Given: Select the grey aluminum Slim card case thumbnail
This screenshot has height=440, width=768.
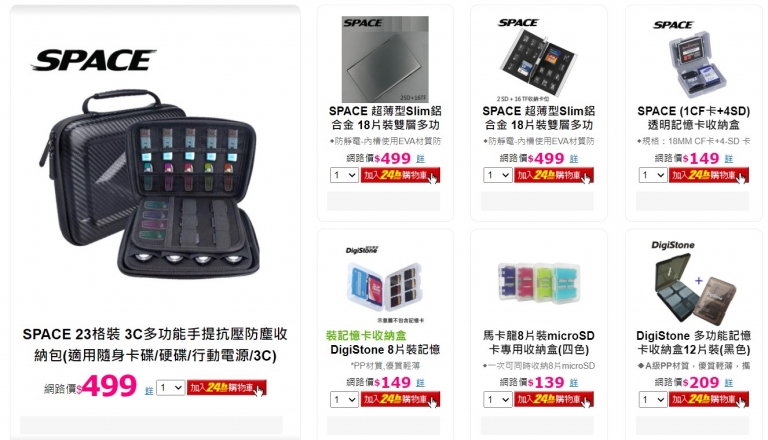Looking at the screenshot, I should tap(385, 59).
